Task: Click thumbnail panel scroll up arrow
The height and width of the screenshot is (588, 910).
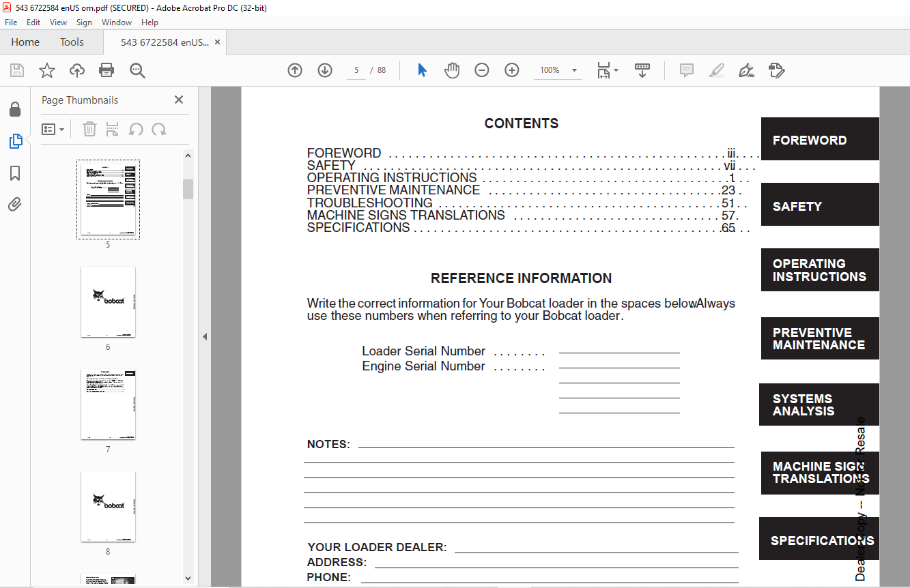Action: tap(188, 156)
